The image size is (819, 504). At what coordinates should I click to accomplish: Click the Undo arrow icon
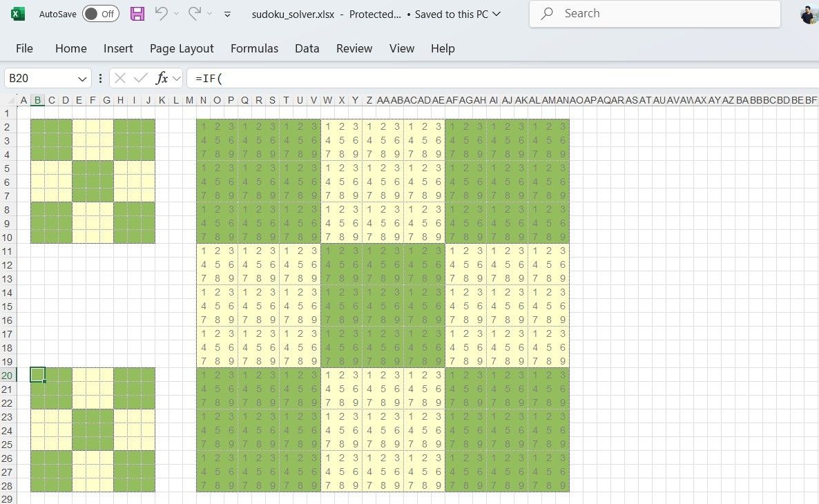click(x=161, y=14)
